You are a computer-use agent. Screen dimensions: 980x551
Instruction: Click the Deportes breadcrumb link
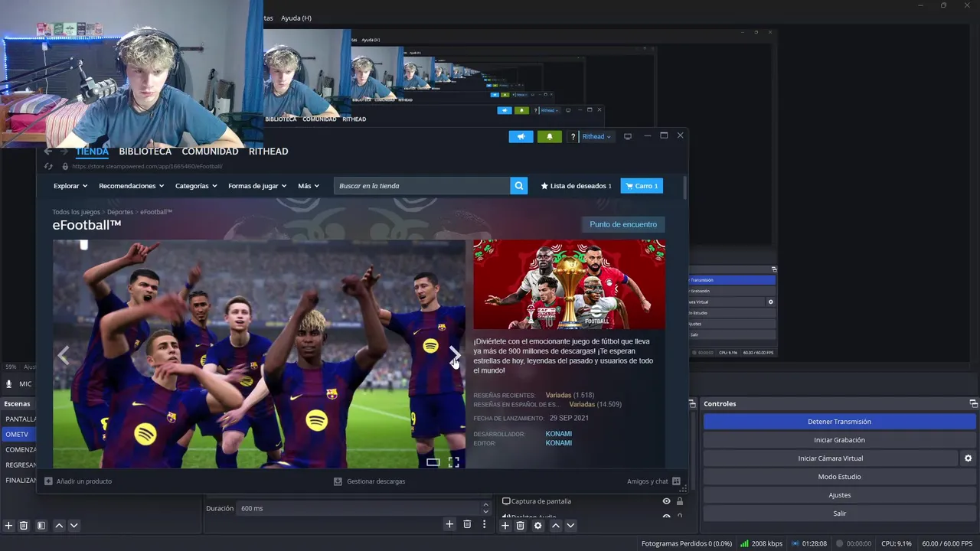point(120,212)
